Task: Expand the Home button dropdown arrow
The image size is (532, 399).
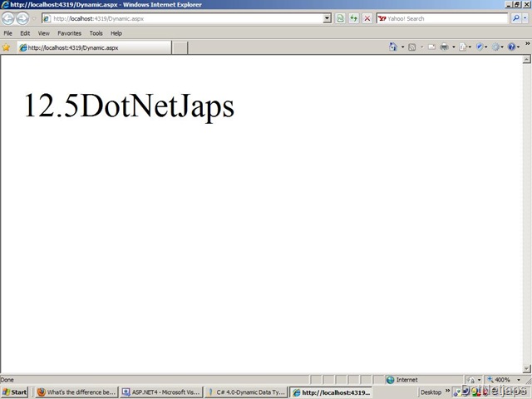Action: tap(402, 47)
